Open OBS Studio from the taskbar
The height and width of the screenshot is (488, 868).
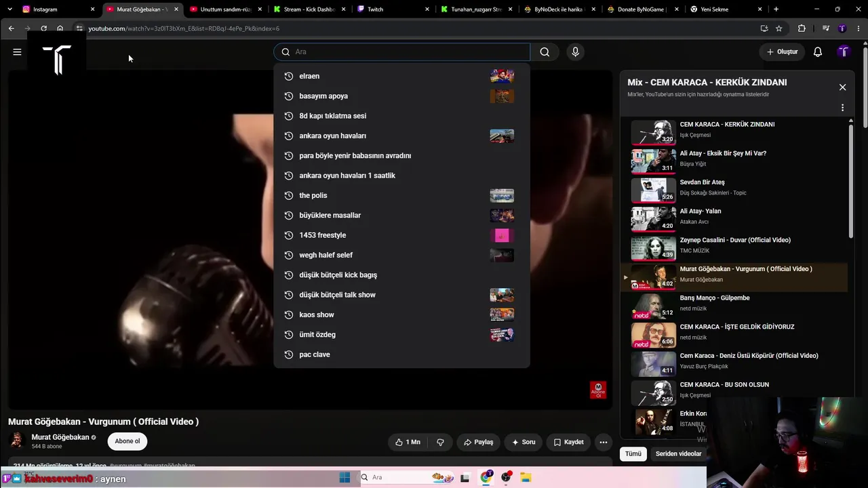[506, 477]
